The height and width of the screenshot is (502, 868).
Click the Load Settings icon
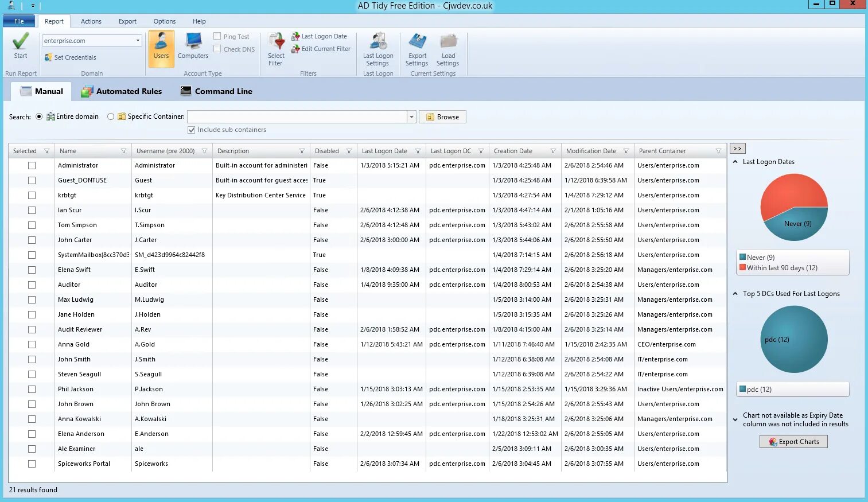448,42
